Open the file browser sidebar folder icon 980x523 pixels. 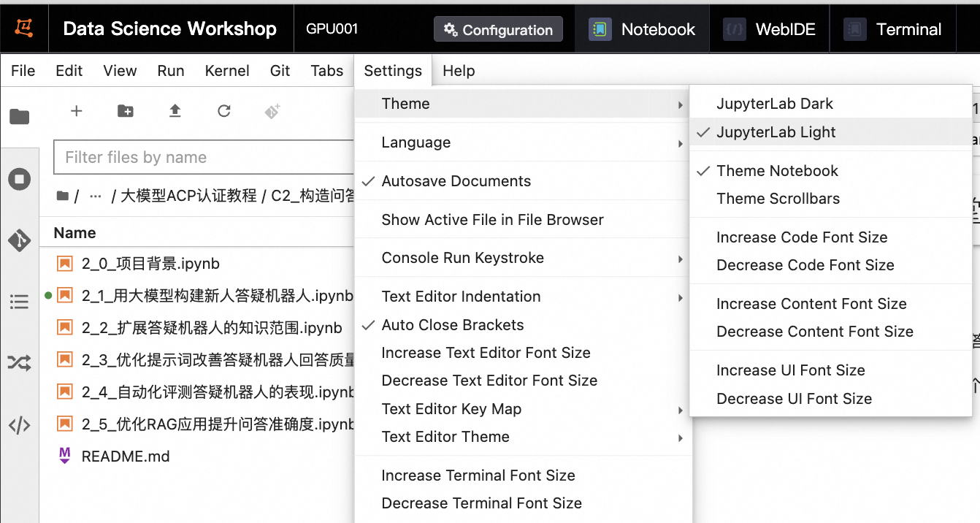pyautogui.click(x=20, y=116)
